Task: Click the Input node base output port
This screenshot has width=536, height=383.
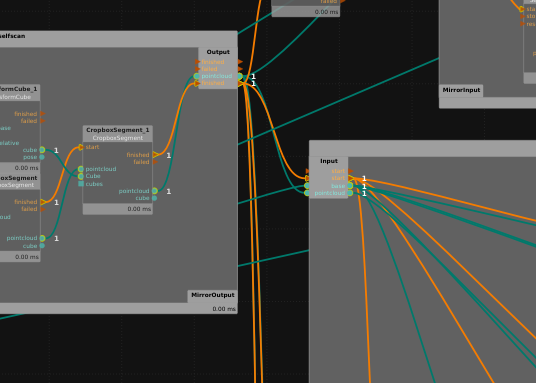Action: (x=350, y=186)
